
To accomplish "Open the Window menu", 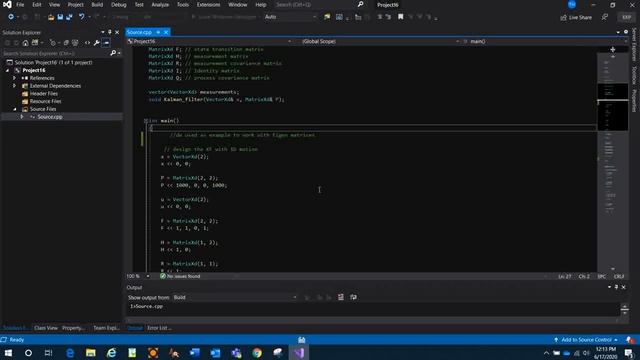I will pyautogui.click(x=238, y=5).
